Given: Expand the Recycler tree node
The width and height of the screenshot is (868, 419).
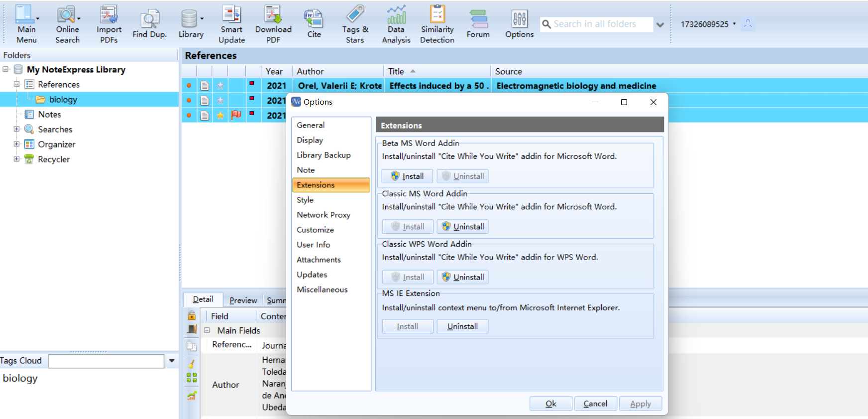Looking at the screenshot, I should tap(17, 159).
